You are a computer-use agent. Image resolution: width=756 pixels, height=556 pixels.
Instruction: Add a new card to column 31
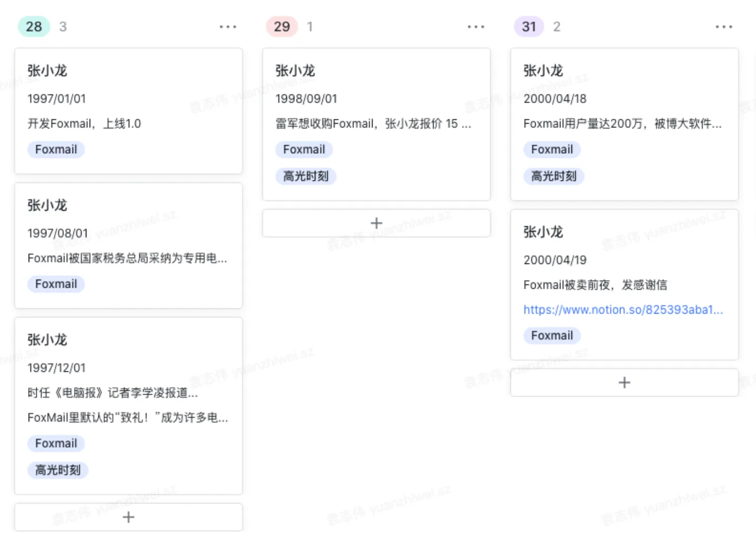624,383
